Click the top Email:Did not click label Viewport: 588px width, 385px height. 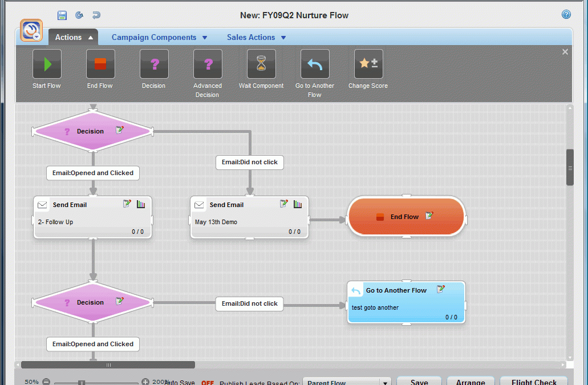tap(250, 163)
